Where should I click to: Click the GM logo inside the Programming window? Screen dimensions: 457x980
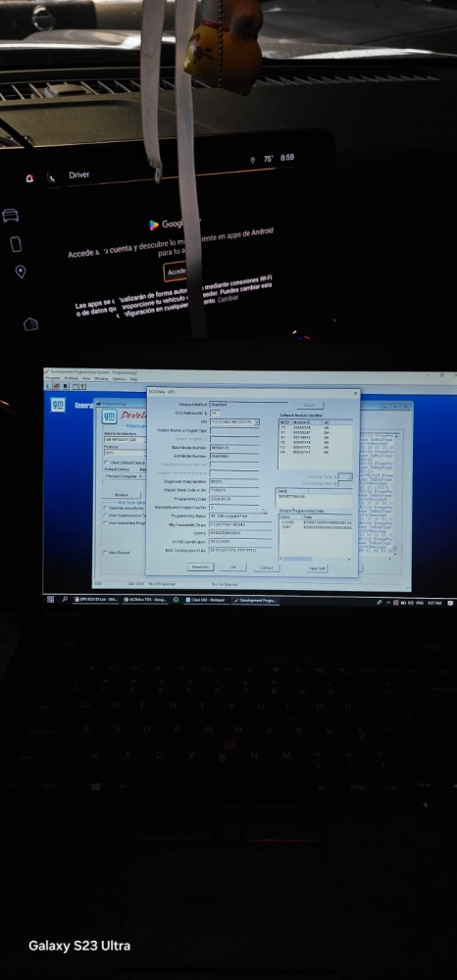[109, 416]
